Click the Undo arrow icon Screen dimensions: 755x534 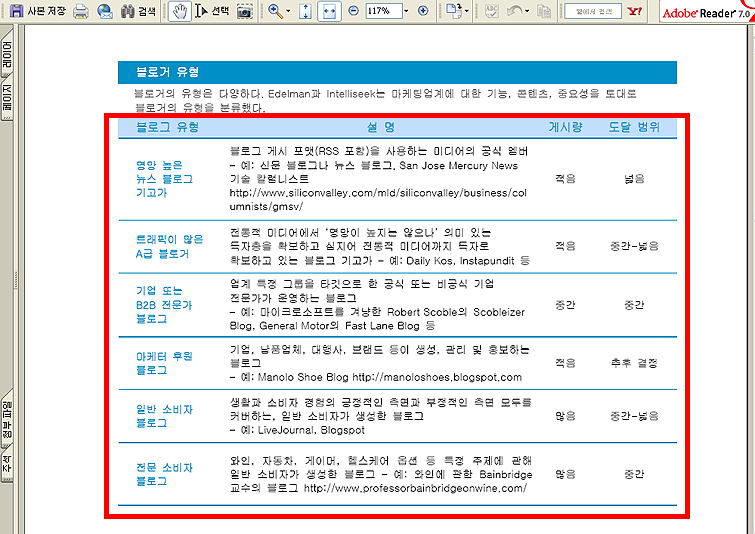tap(515, 11)
